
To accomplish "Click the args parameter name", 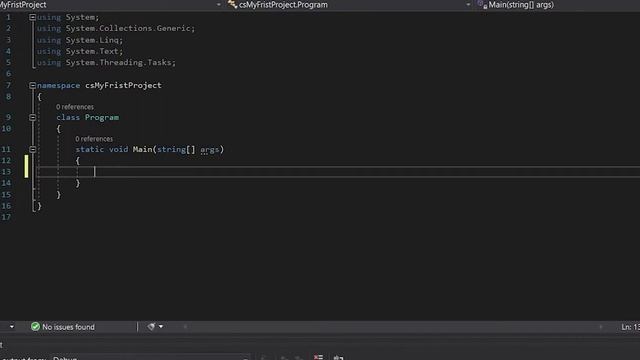I will pos(210,150).
